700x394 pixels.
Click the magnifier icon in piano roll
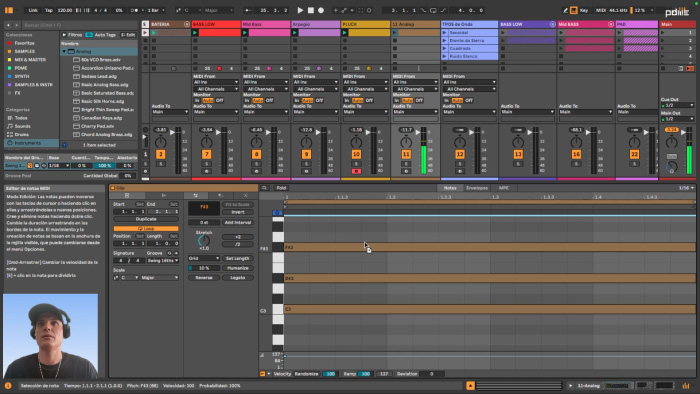[264, 188]
